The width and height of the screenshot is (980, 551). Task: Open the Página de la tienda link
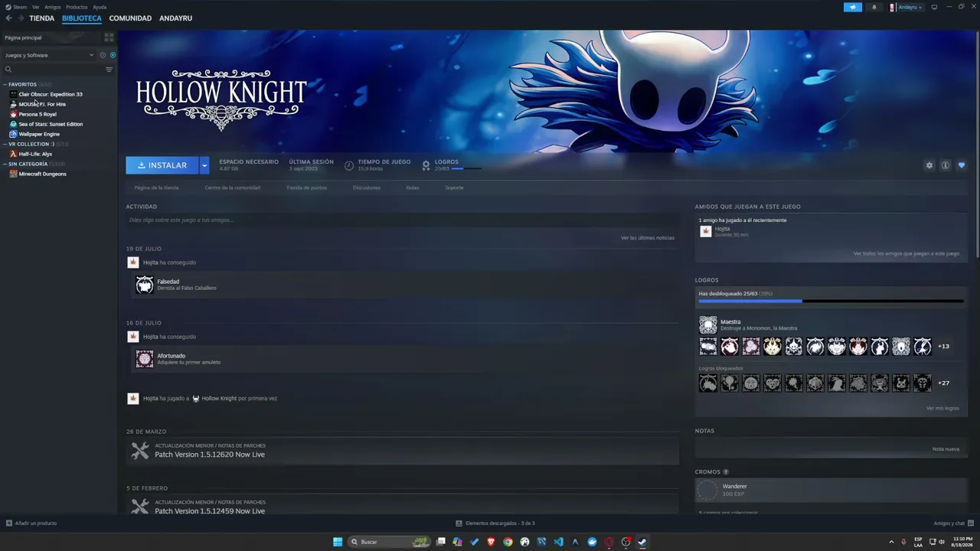point(156,187)
